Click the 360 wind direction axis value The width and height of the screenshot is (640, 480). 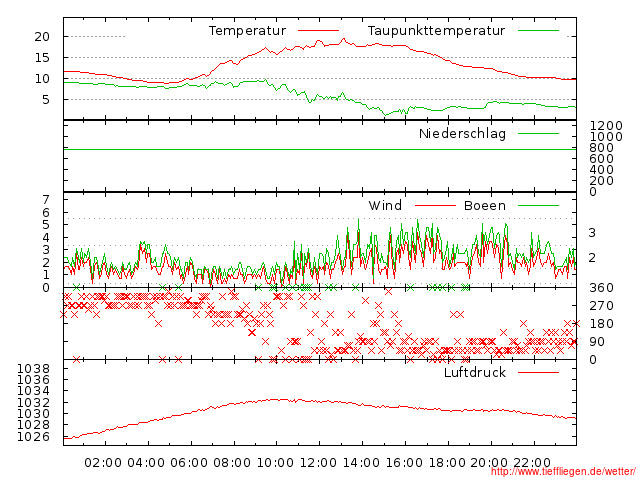tap(602, 288)
